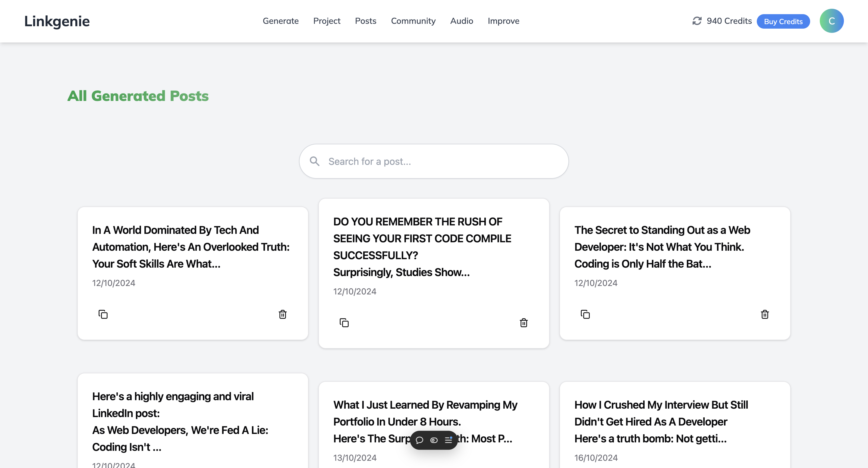Click the search magnifier icon
Viewport: 868px width, 468px height.
pos(314,162)
